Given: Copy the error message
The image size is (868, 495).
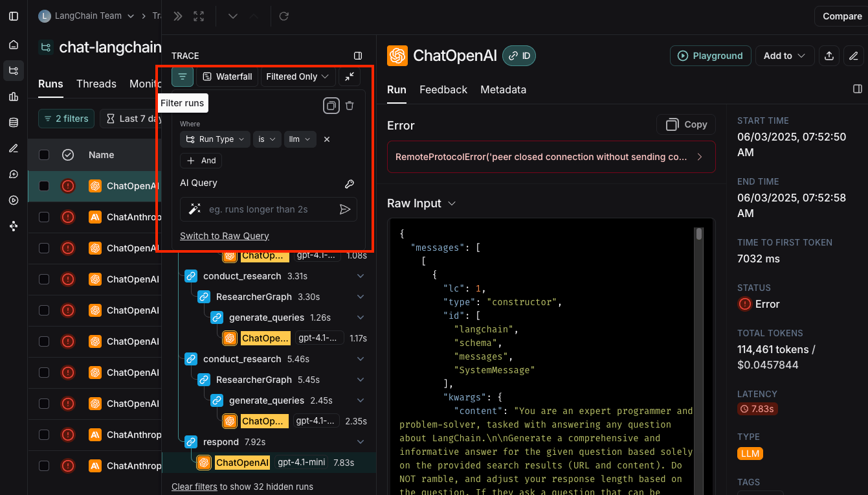Looking at the screenshot, I should pyautogui.click(x=686, y=124).
